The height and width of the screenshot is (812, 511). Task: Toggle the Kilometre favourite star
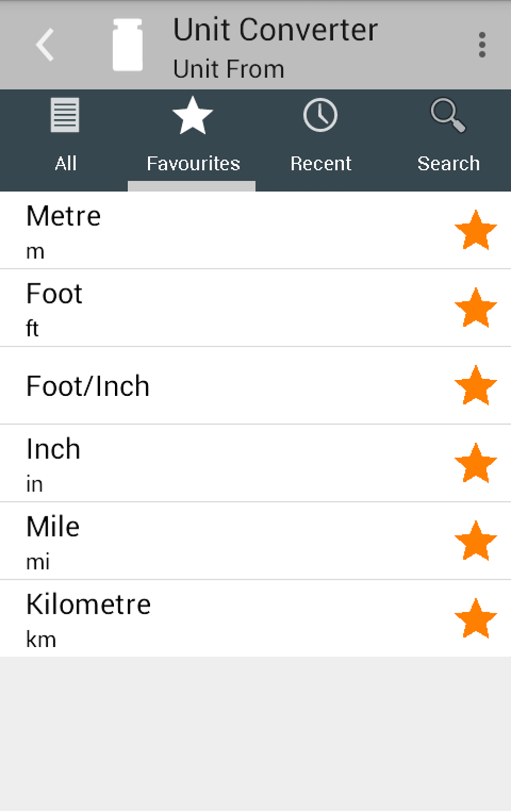475,618
